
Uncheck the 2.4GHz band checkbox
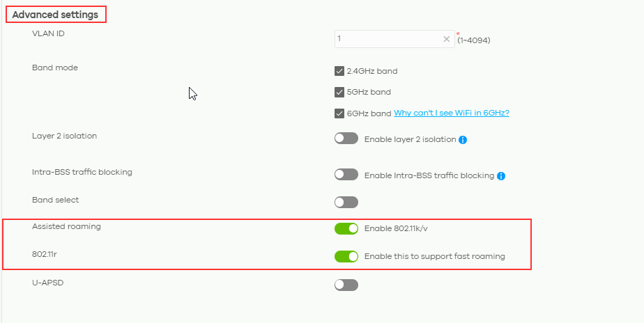coord(339,71)
